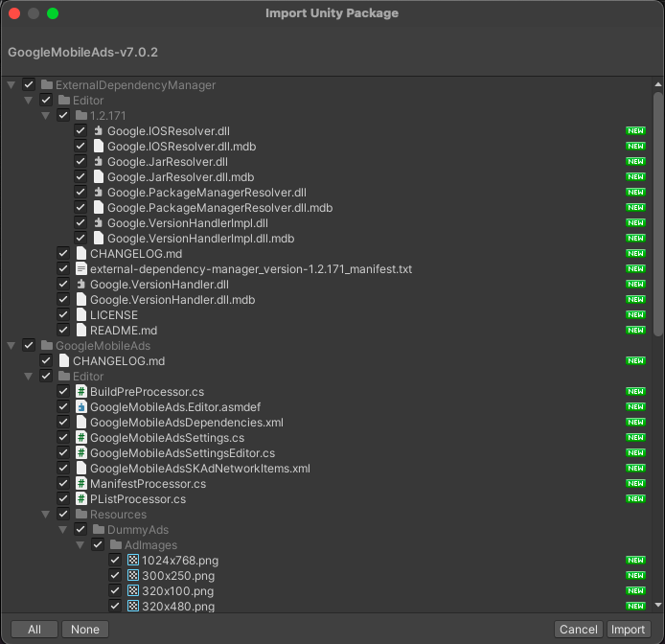Image resolution: width=665 pixels, height=644 pixels.
Task: Collapse the GoogleMobileAds folder
Action: [x=11, y=346]
